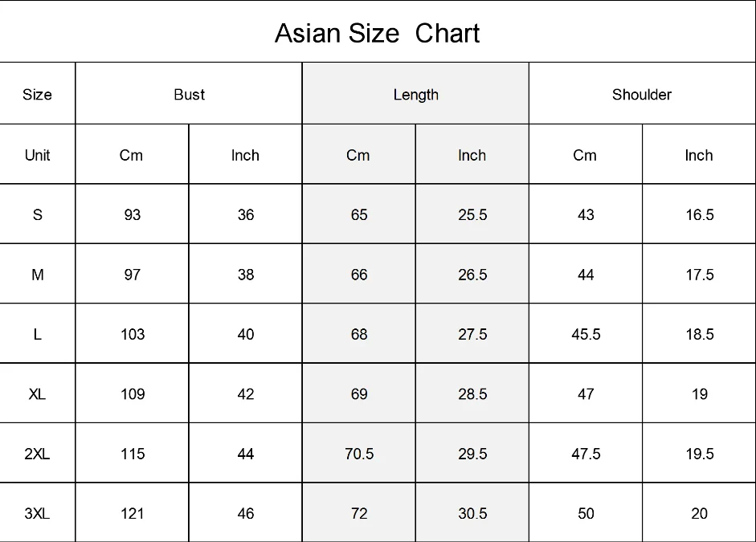Click the length value 70.5
This screenshot has height=542, width=756.
coord(359,454)
